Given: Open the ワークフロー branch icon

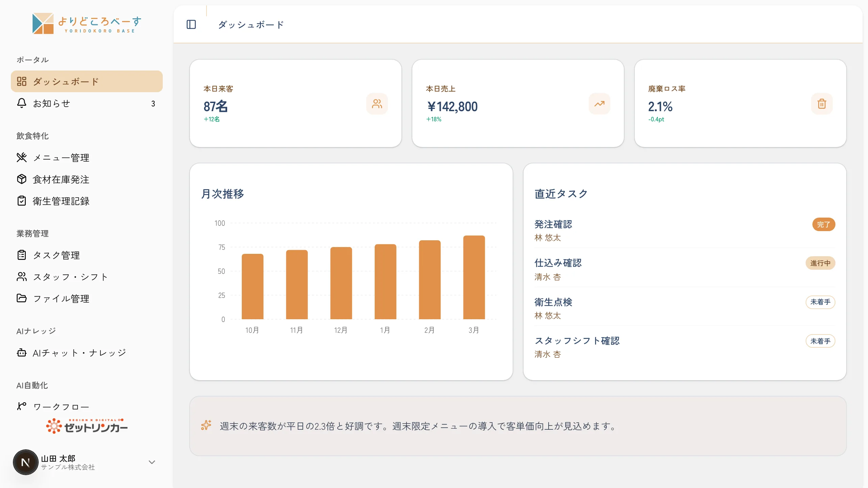Looking at the screenshot, I should pos(22,406).
